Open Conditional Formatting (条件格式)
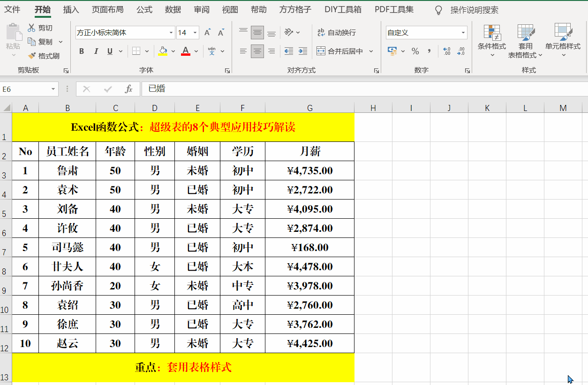Image resolution: width=588 pixels, height=385 pixels. pyautogui.click(x=492, y=41)
